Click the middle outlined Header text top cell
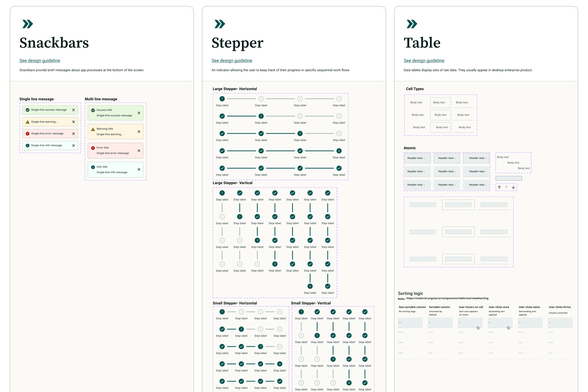 pos(447,158)
